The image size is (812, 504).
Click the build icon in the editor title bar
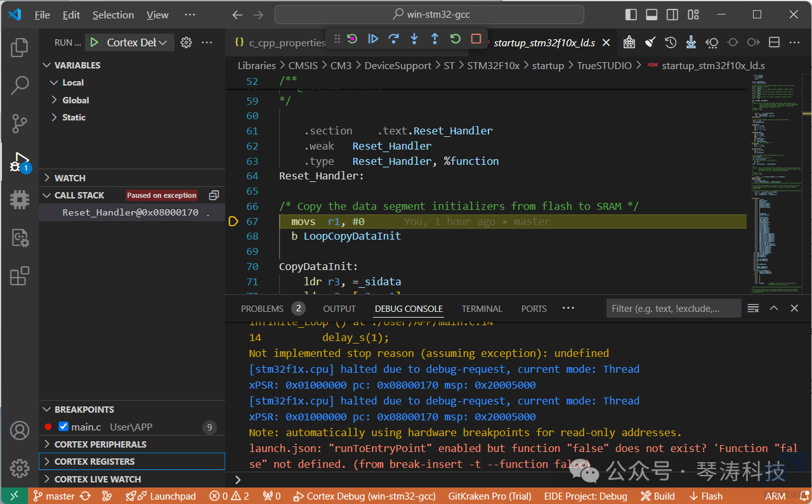pyautogui.click(x=629, y=42)
